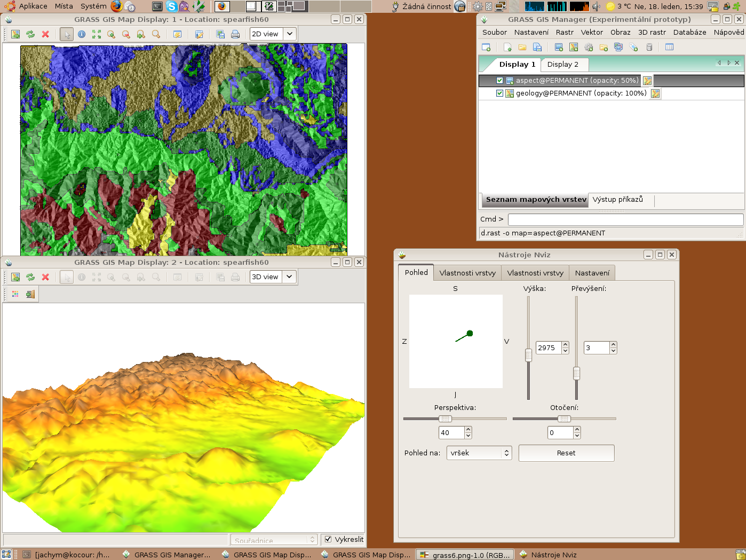Switch to grass6.png GIMP window in taskbar
The width and height of the screenshot is (746, 560).
(466, 555)
